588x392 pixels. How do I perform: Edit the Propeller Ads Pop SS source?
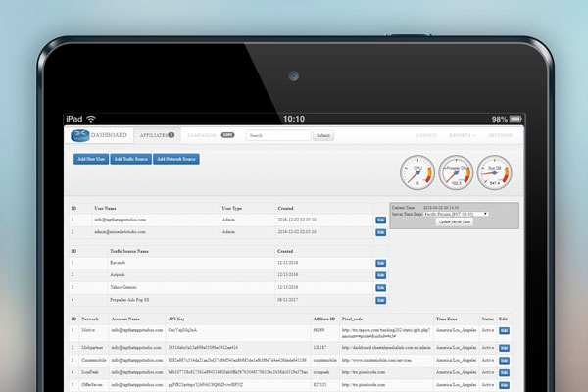(380, 299)
